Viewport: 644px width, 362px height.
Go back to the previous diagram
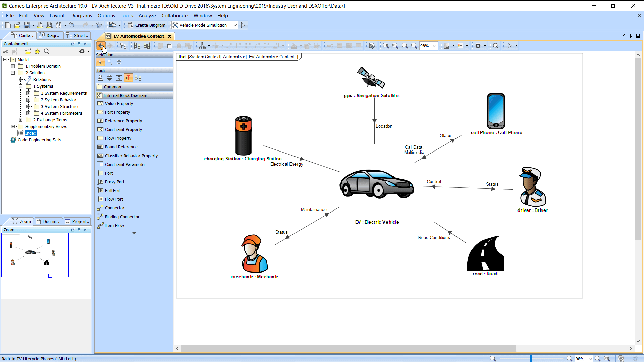coord(101,46)
